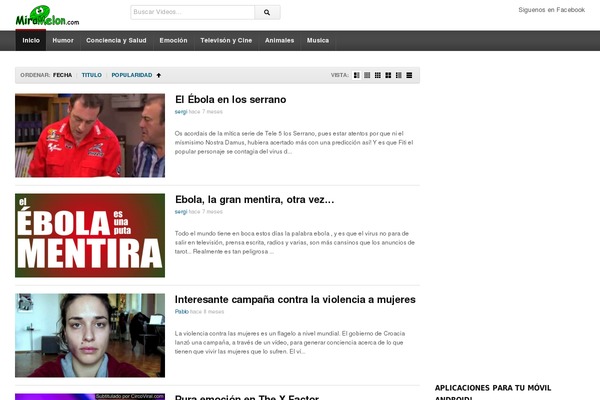The width and height of the screenshot is (600, 400).
Task: Switch to four-square large grid view icon
Action: pyautogui.click(x=388, y=75)
